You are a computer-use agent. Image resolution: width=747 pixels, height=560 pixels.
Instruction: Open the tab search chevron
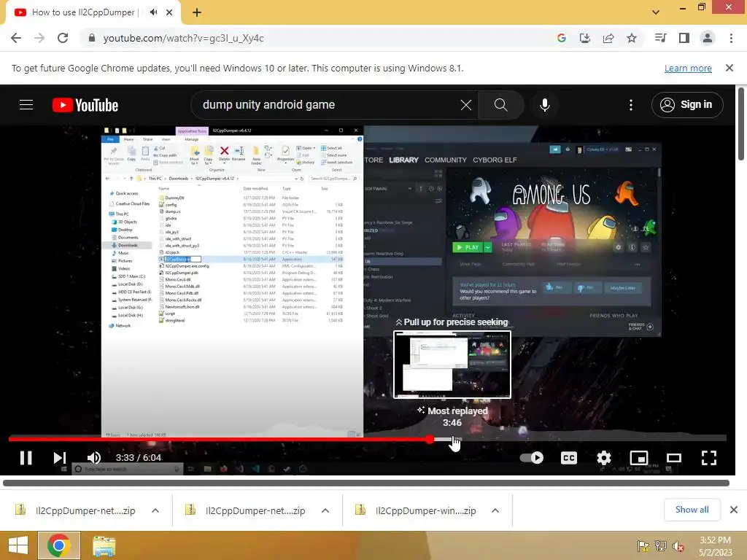pyautogui.click(x=656, y=12)
